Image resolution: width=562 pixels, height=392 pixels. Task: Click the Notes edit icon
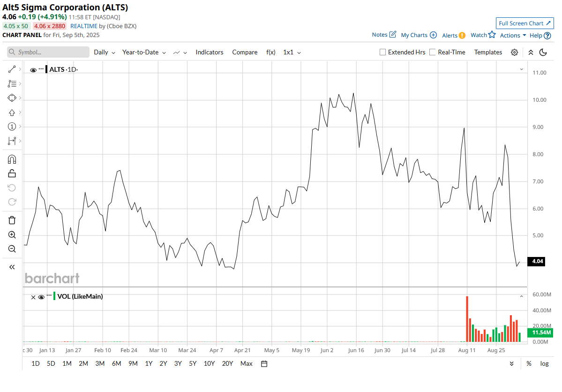point(393,34)
